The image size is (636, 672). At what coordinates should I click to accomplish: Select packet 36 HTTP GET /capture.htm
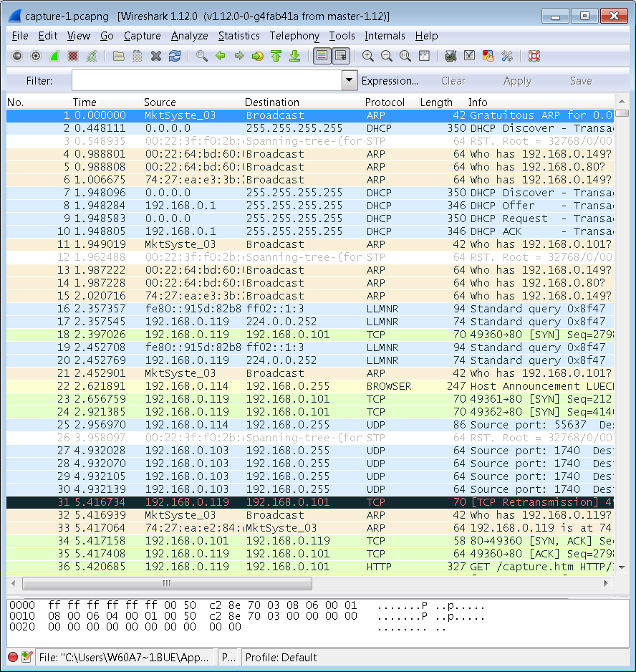pos(310,567)
